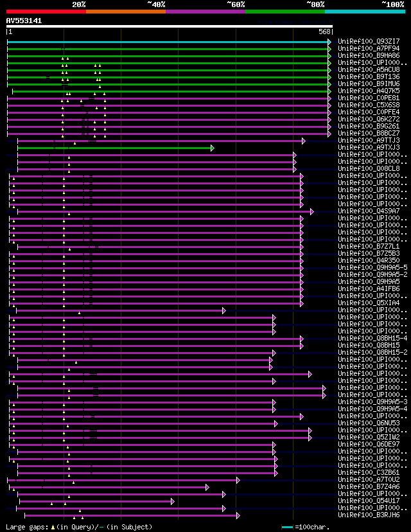Select the UniRef100_A9TTJ3 label
The height and width of the screenshot is (532, 411).
[369, 140]
